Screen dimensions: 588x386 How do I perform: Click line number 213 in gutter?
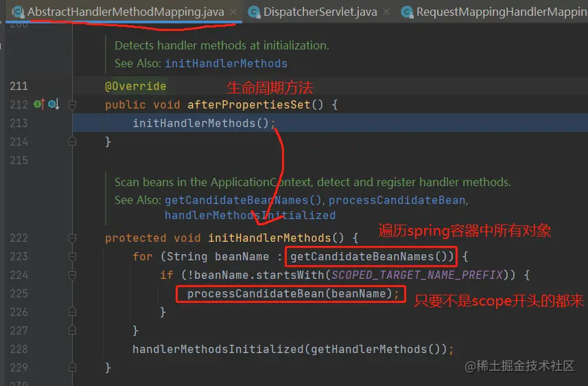(x=19, y=123)
